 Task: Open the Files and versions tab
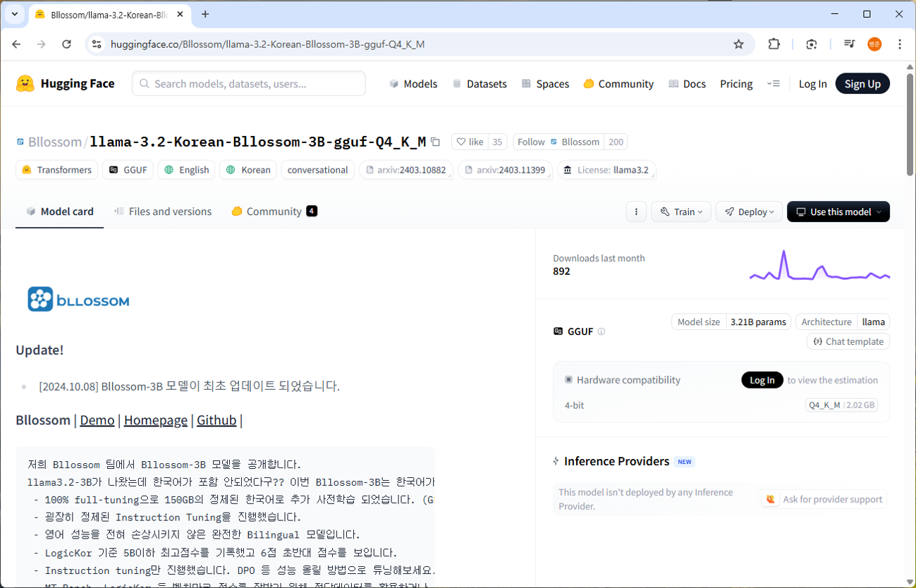(163, 212)
